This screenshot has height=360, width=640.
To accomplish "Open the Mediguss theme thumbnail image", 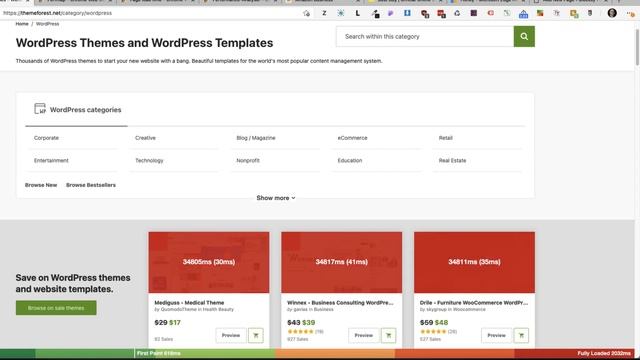I will pos(209,262).
